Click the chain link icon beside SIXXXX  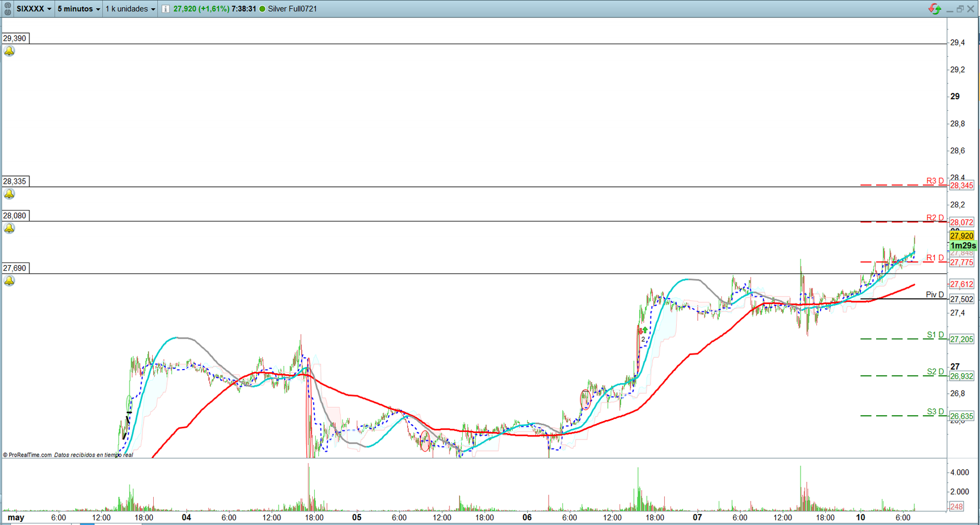pyautogui.click(x=7, y=9)
